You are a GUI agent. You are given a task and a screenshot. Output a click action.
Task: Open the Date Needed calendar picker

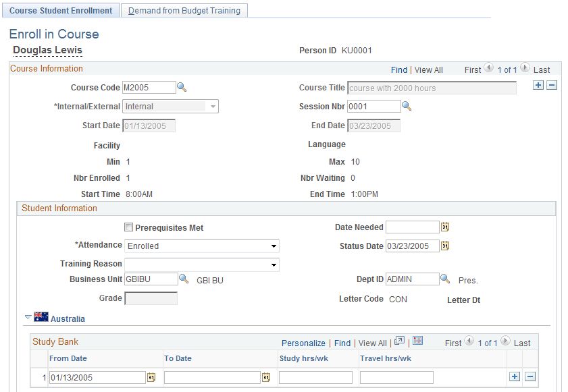click(444, 227)
